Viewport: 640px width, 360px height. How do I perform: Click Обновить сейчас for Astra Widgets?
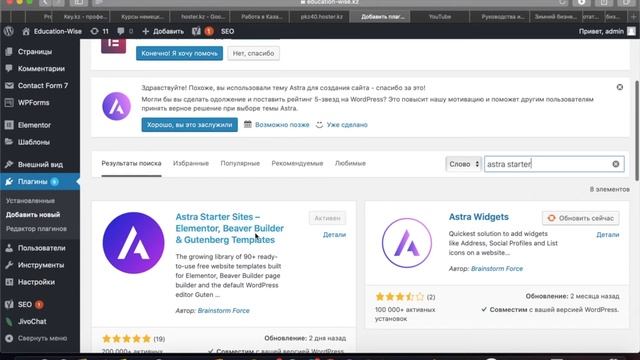[580, 218]
